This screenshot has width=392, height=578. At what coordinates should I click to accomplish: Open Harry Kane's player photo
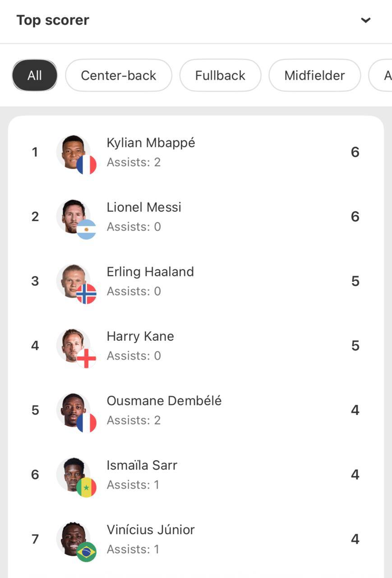pos(73,345)
